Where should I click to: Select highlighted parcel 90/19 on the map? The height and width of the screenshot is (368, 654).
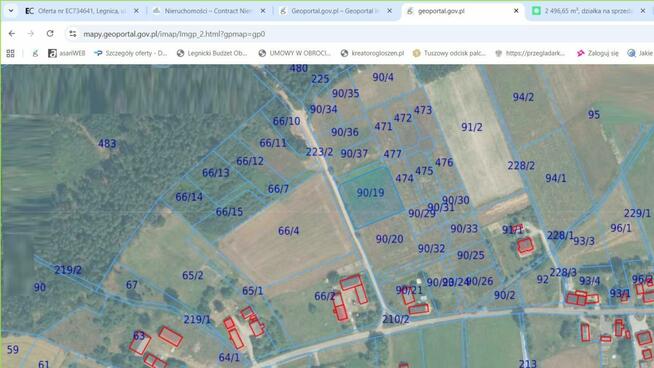coord(371,192)
